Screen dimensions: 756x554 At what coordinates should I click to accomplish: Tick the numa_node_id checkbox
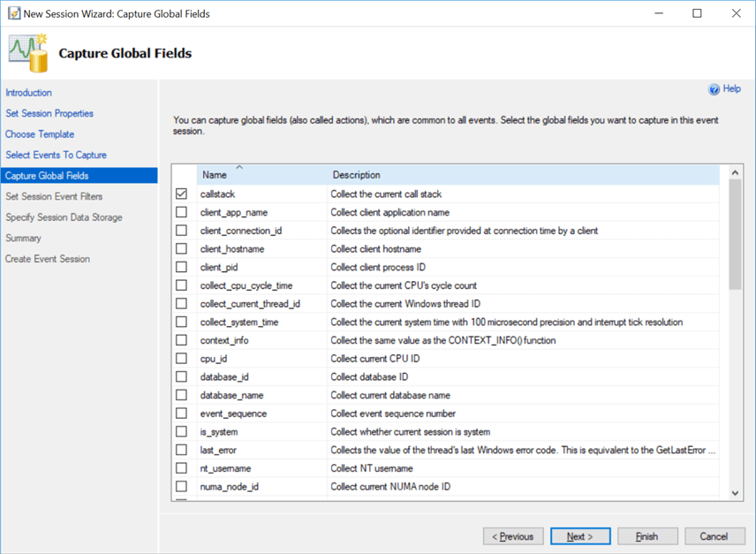coord(181,487)
